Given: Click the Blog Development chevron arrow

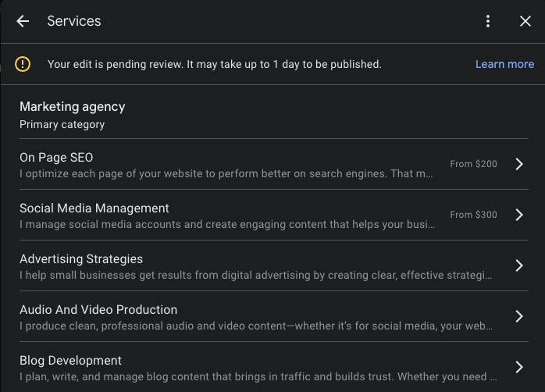Looking at the screenshot, I should [519, 367].
